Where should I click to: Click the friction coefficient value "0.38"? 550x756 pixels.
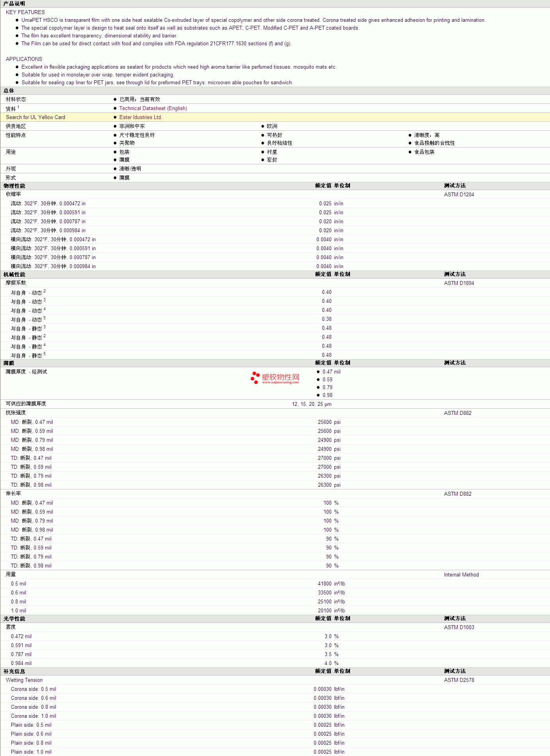coord(327,319)
